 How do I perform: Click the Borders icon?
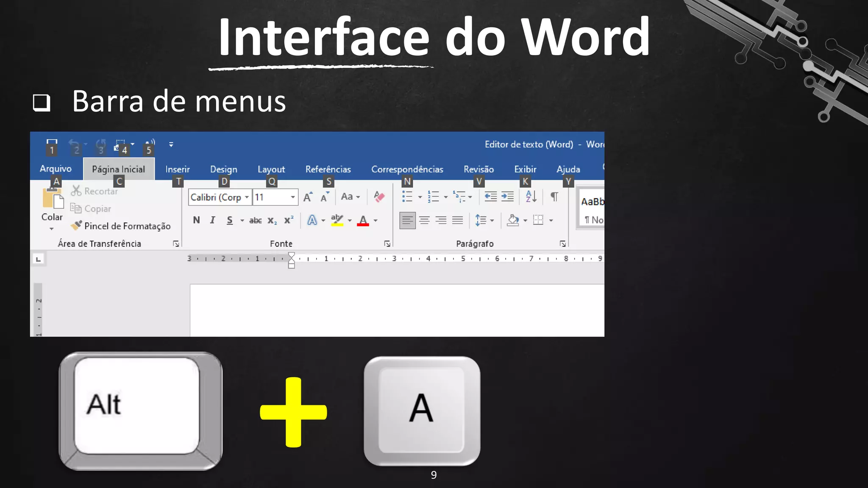pos(538,220)
